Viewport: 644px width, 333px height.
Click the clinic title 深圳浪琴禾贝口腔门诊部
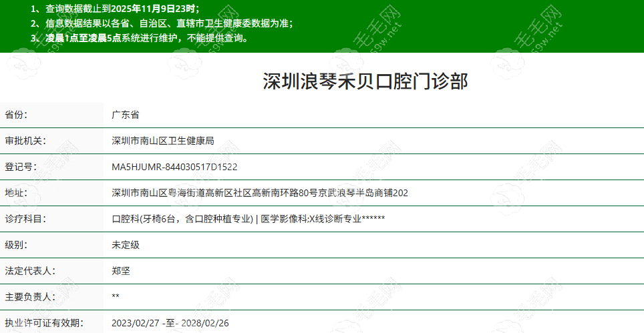365,81
